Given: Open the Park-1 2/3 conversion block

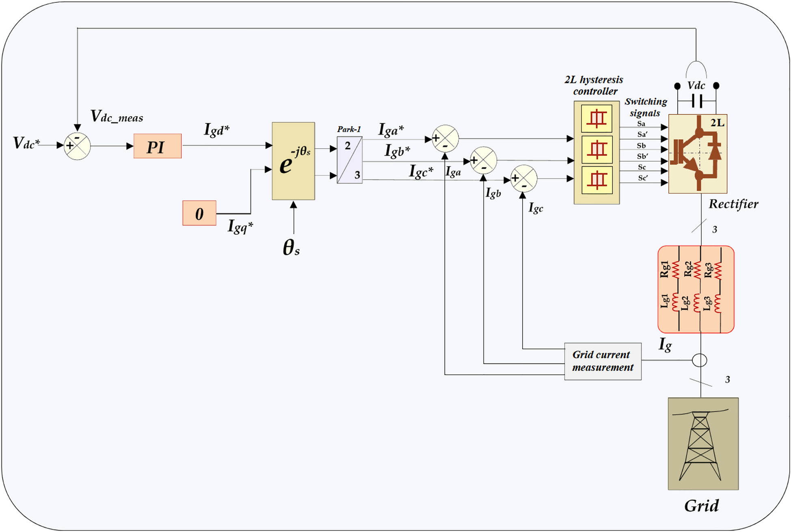Looking at the screenshot, I should 350,160.
